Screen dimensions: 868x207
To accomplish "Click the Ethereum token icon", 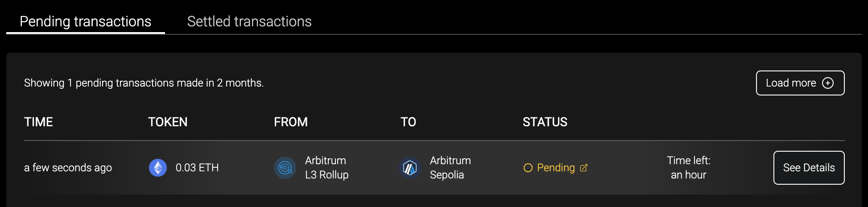I will click(158, 168).
